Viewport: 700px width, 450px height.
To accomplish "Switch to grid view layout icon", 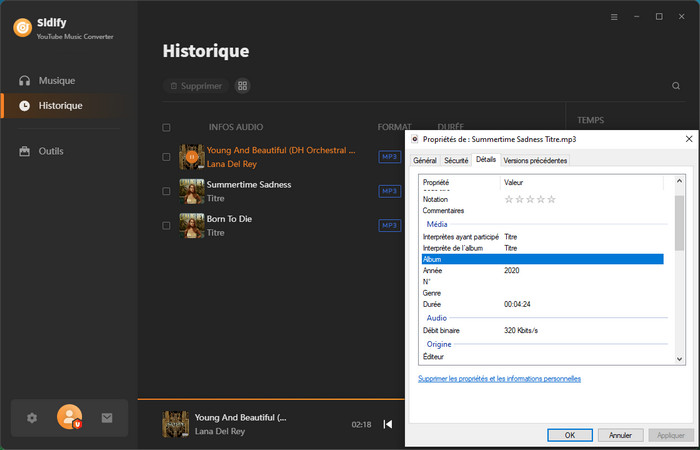I will click(x=242, y=86).
